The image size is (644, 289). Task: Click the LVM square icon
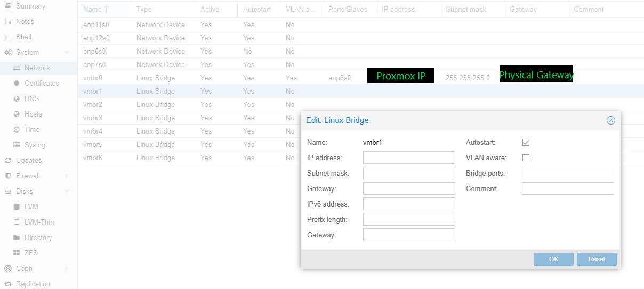pyautogui.click(x=17, y=207)
